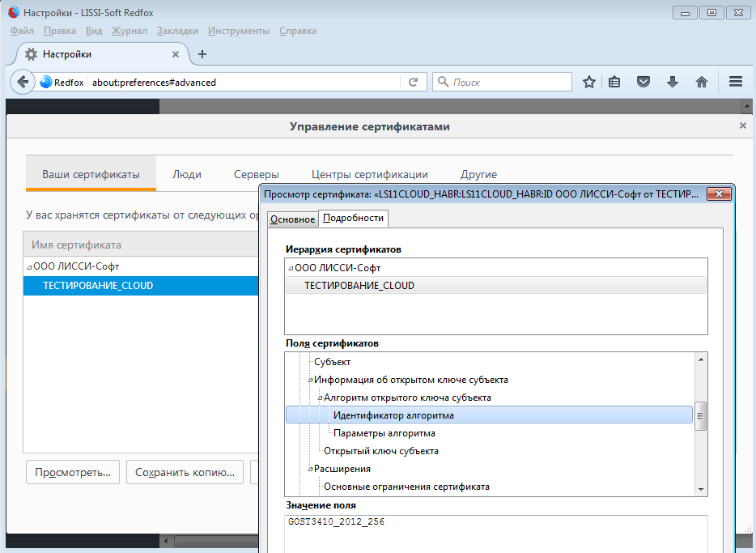Collapse Информация об открытом ключе субъекта
756x553 pixels.
click(x=311, y=380)
